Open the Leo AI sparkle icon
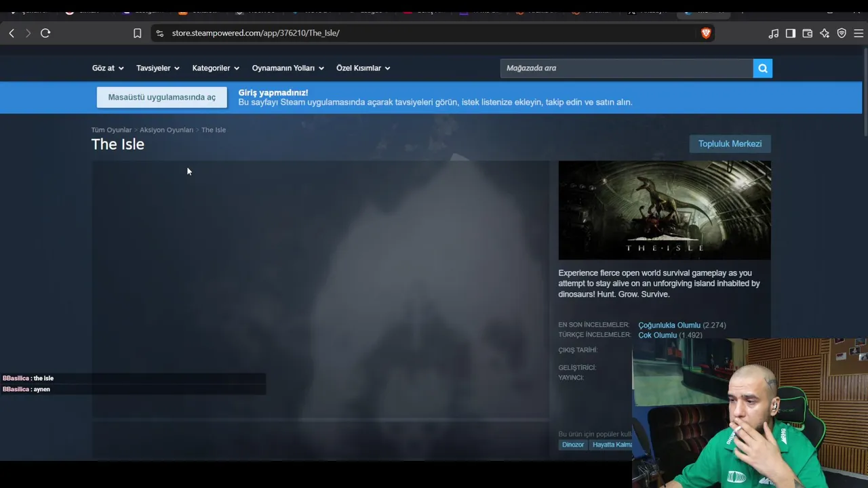This screenshot has height=488, width=868. pos(825,33)
